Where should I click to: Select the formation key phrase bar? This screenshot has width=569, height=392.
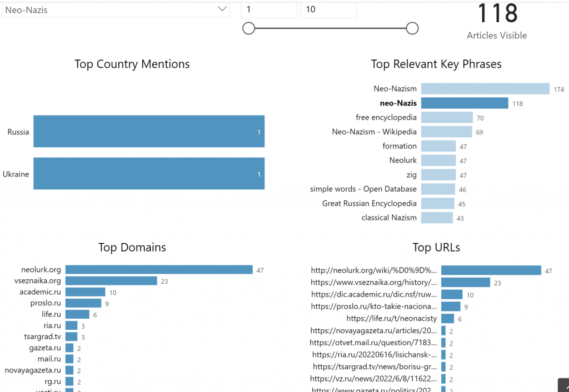pos(438,146)
